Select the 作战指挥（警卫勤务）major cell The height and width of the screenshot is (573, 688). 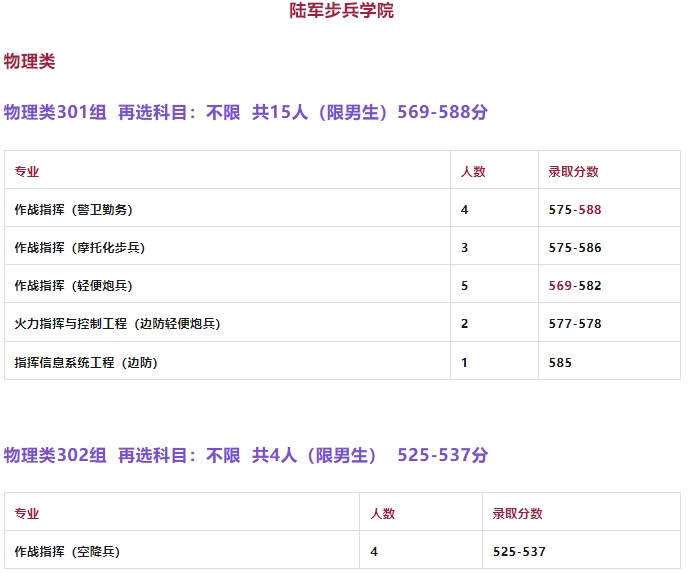(x=73, y=210)
